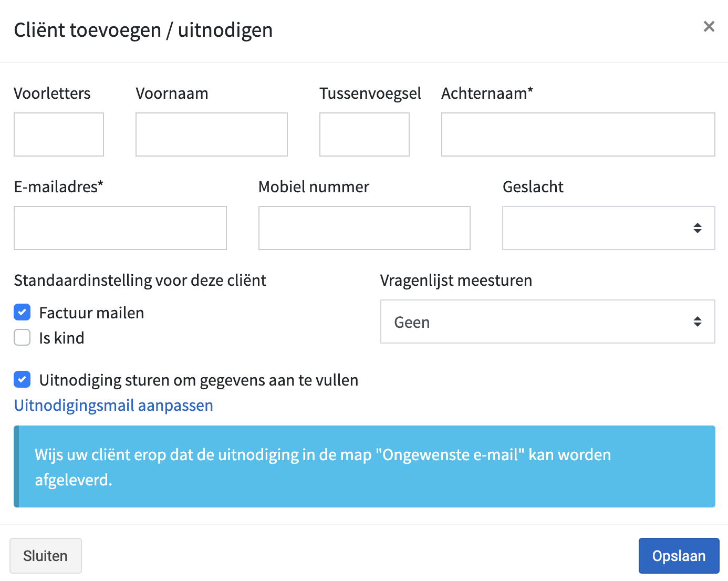Focus the Voornaam text field
The width and height of the screenshot is (728, 581).
pos(211,134)
